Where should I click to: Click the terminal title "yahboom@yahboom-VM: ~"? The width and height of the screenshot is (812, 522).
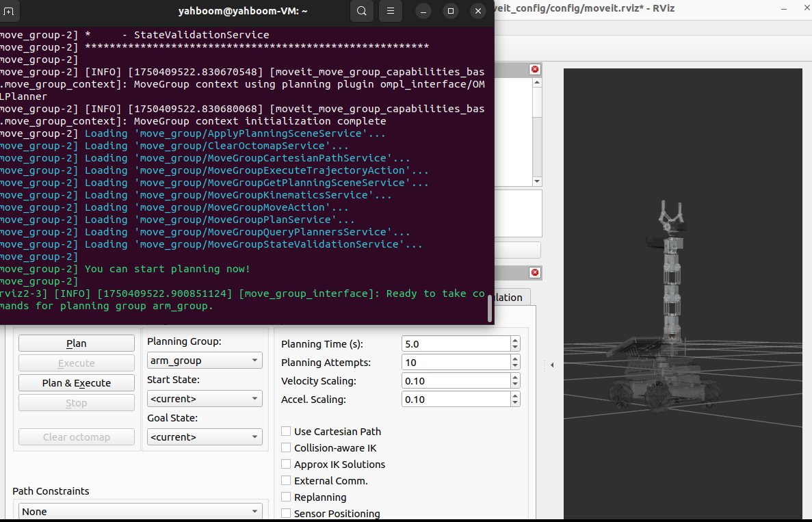pos(243,11)
